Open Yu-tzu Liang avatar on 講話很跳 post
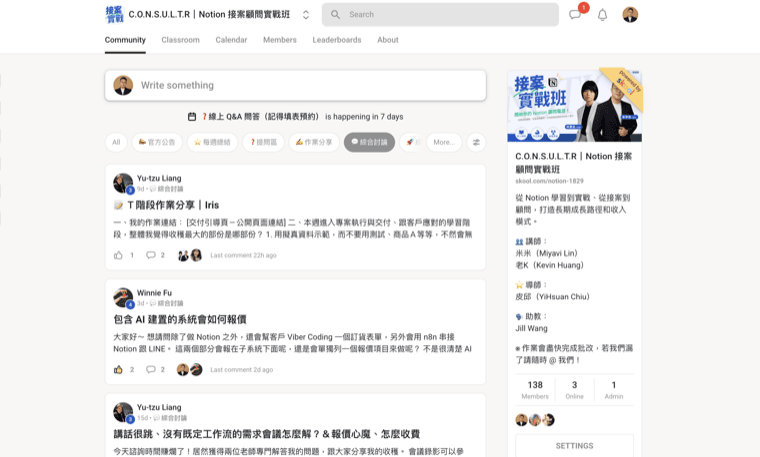The height and width of the screenshot is (457, 760). click(x=123, y=412)
